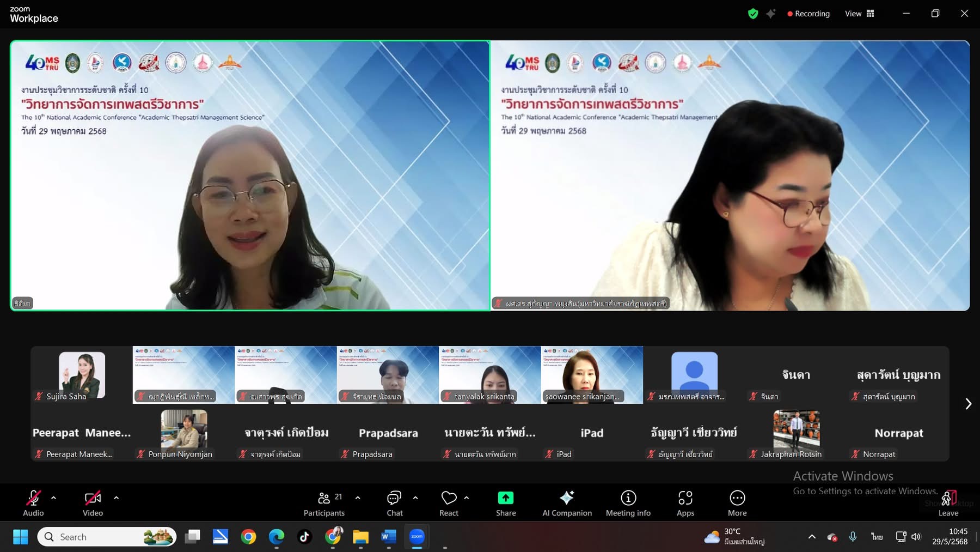
Task: Click the encryption shield icon
Action: 753,14
